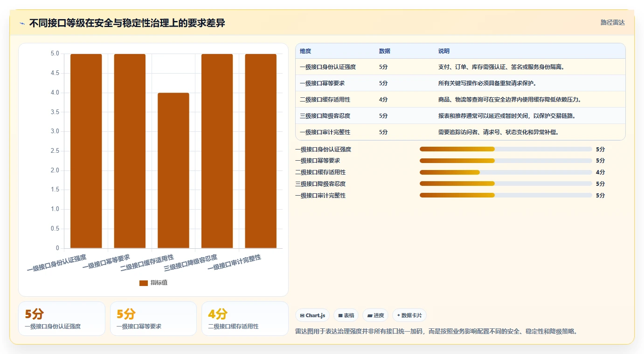The image size is (644, 354).
Task: Select the 三级接口降级容忍度 bar in chart
Action: coord(217,151)
